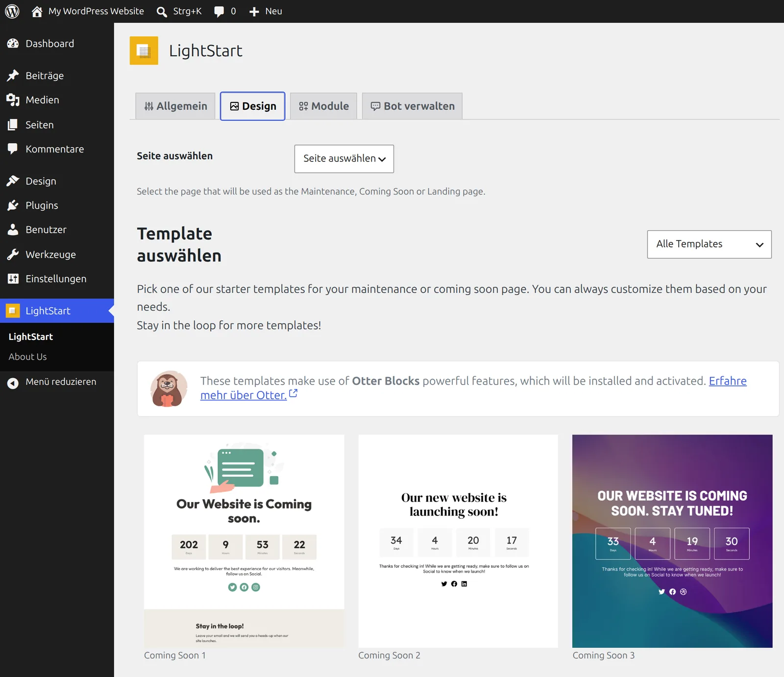Click the LightStart yellow icon in sidebar

pyautogui.click(x=13, y=311)
